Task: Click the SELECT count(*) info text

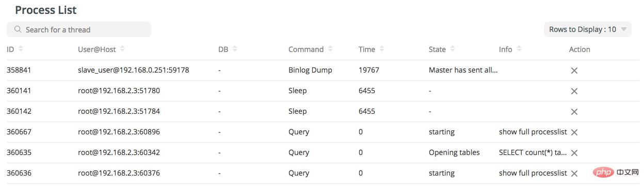Action: (533, 152)
